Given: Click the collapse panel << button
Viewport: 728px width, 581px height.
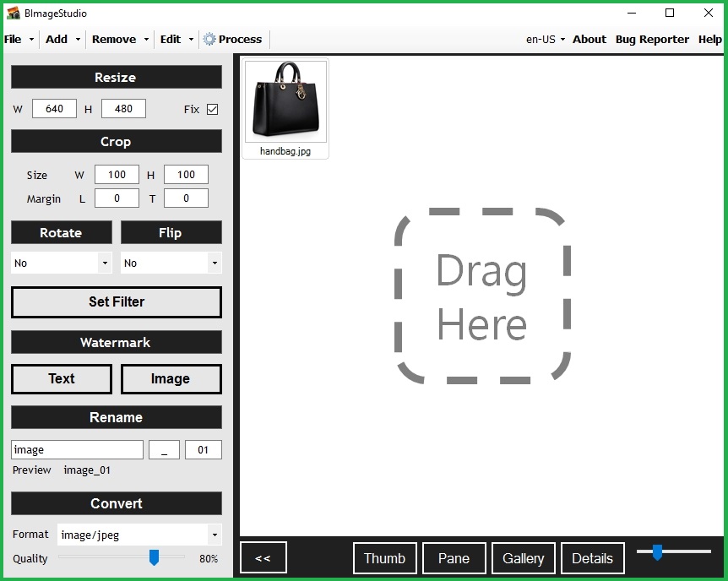Looking at the screenshot, I should click(263, 558).
